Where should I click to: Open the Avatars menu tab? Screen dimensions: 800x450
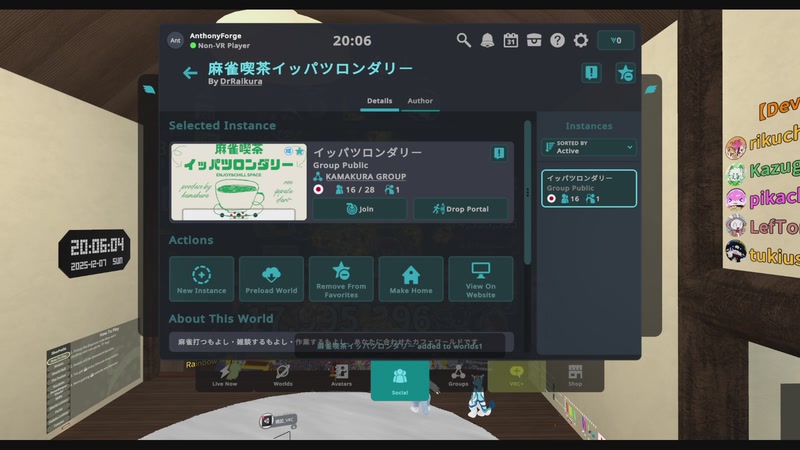pos(341,377)
